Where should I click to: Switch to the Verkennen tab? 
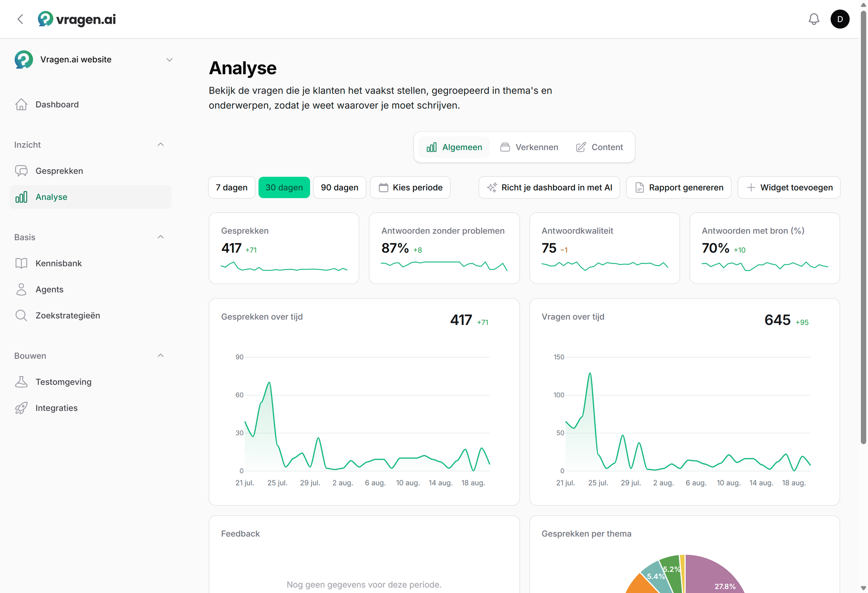pos(529,148)
